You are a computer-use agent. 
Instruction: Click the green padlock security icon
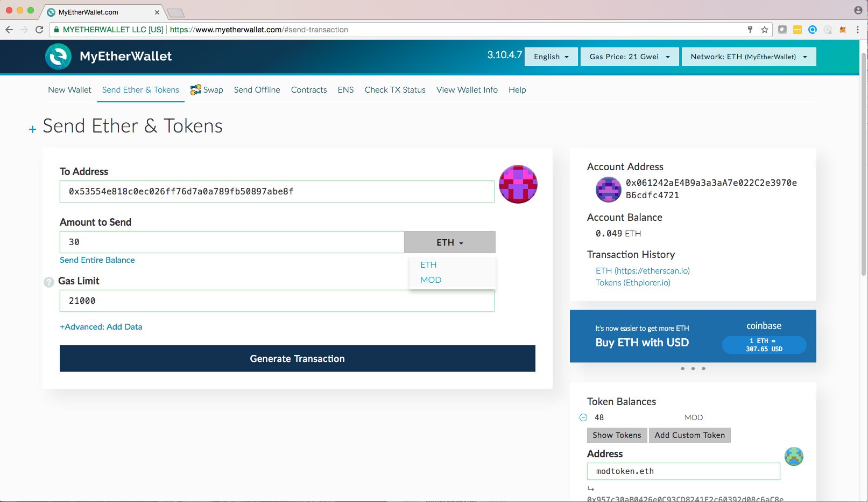pos(57,30)
